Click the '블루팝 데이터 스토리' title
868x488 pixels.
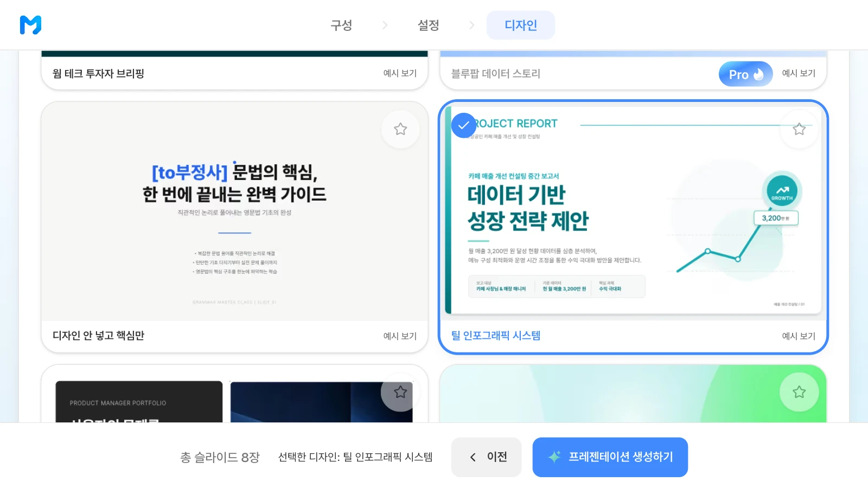(x=496, y=73)
